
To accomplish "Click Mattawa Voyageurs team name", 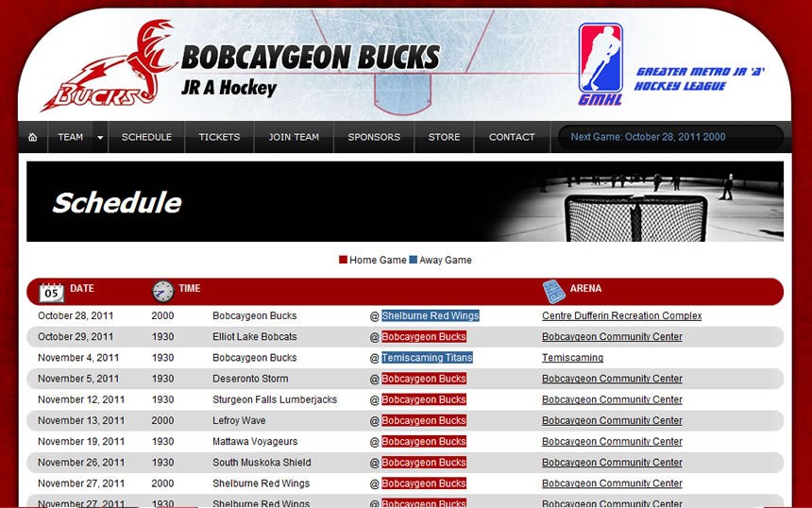I will coord(255,442).
